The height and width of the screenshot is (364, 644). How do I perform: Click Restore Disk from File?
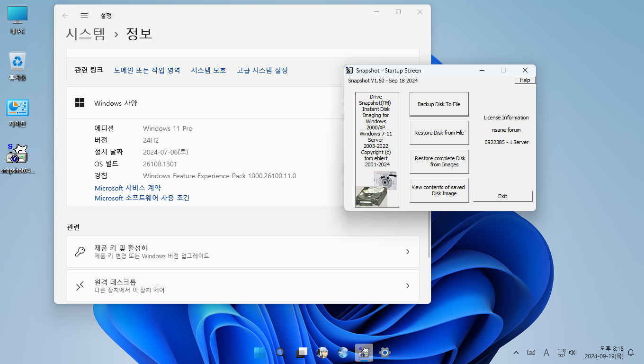coord(439,133)
